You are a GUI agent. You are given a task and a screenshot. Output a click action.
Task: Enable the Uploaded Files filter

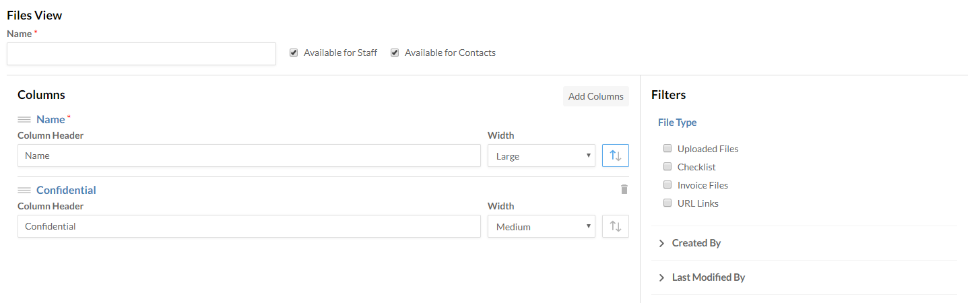667,149
